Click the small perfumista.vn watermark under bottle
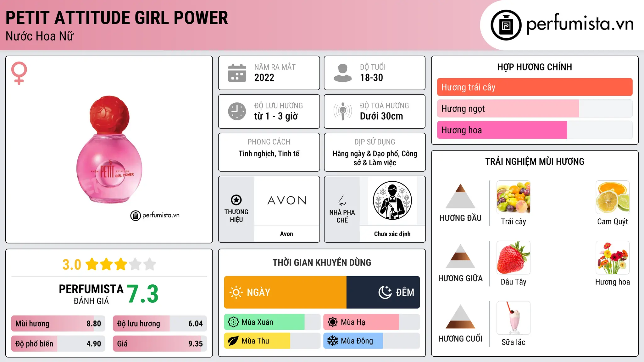Viewport: 644px width, 362px height. [x=155, y=216]
